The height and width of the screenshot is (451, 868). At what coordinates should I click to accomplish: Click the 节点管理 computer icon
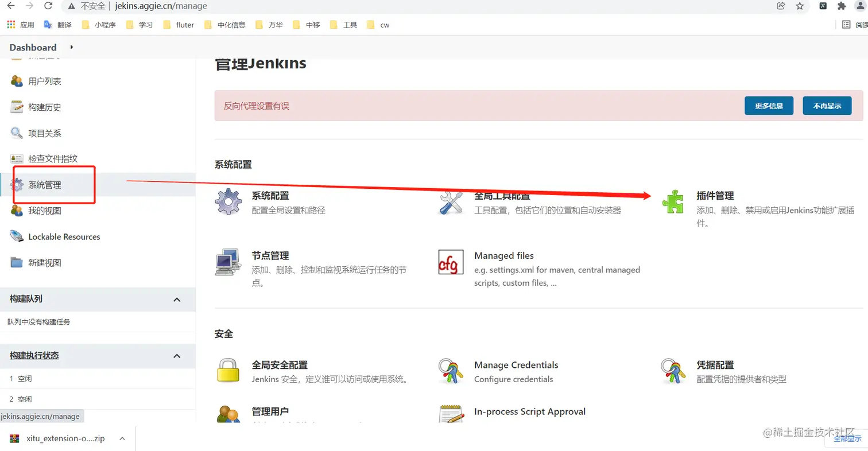(228, 262)
